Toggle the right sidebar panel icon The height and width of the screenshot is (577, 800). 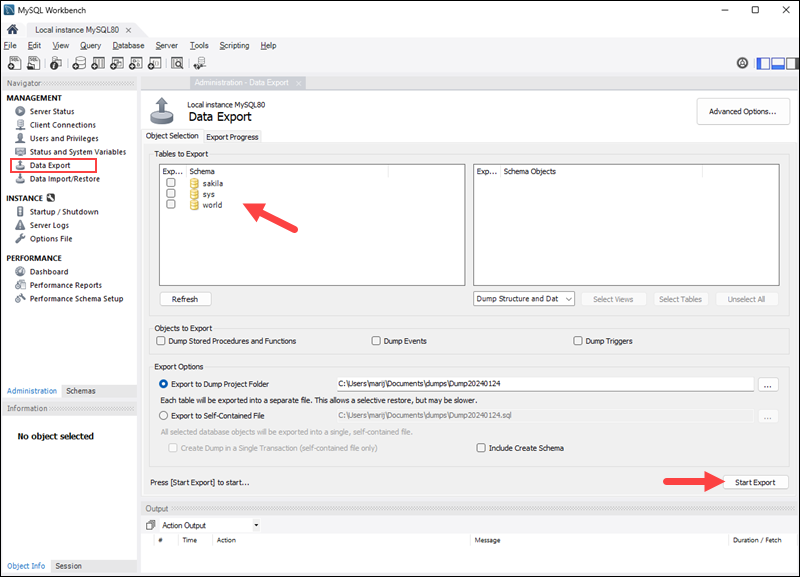792,63
